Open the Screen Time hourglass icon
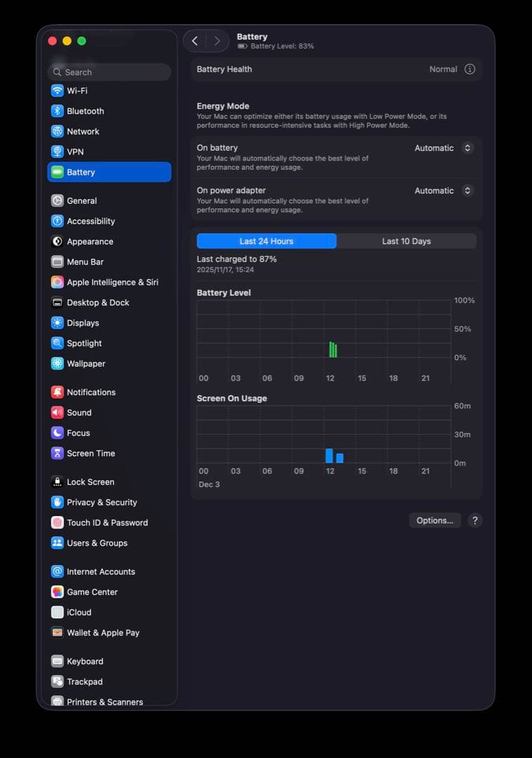 (58, 453)
